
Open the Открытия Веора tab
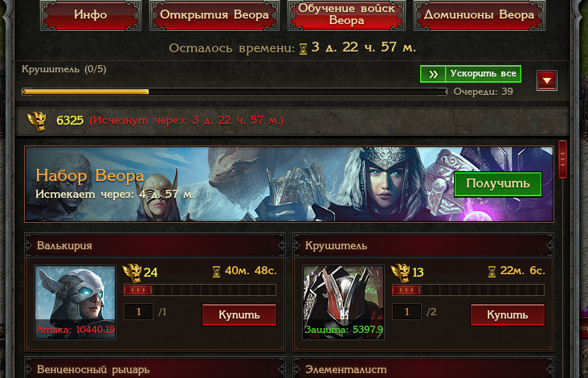[214, 15]
